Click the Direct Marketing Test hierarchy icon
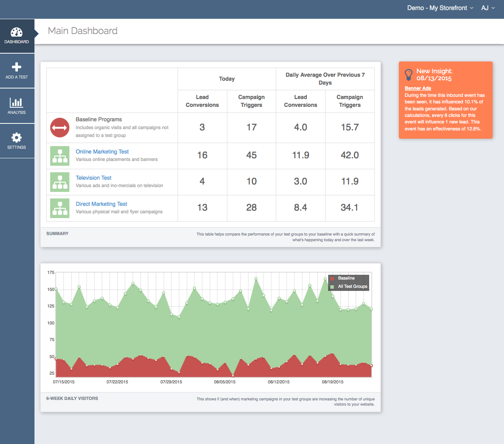Screen dimensions: 504x444 point(60,208)
